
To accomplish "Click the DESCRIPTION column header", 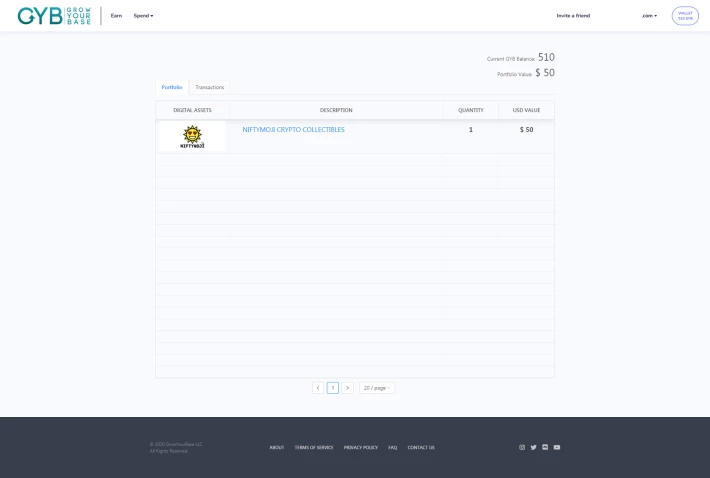I will [336, 110].
